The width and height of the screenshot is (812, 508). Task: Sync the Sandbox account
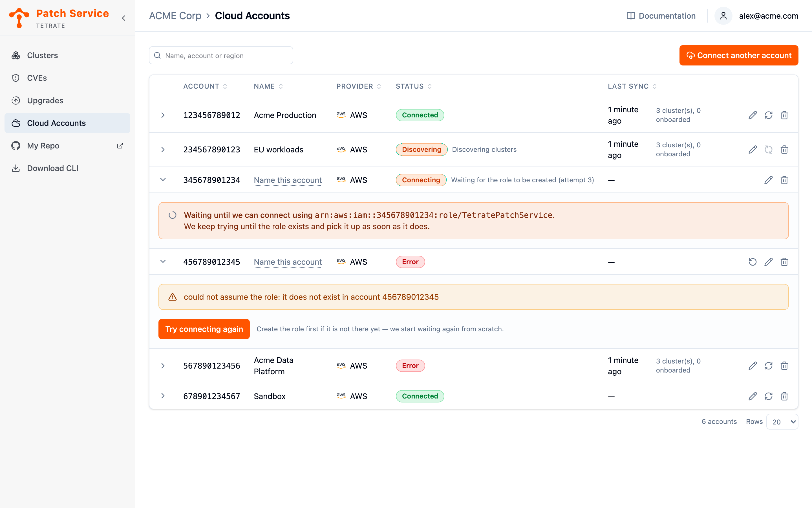(768, 396)
